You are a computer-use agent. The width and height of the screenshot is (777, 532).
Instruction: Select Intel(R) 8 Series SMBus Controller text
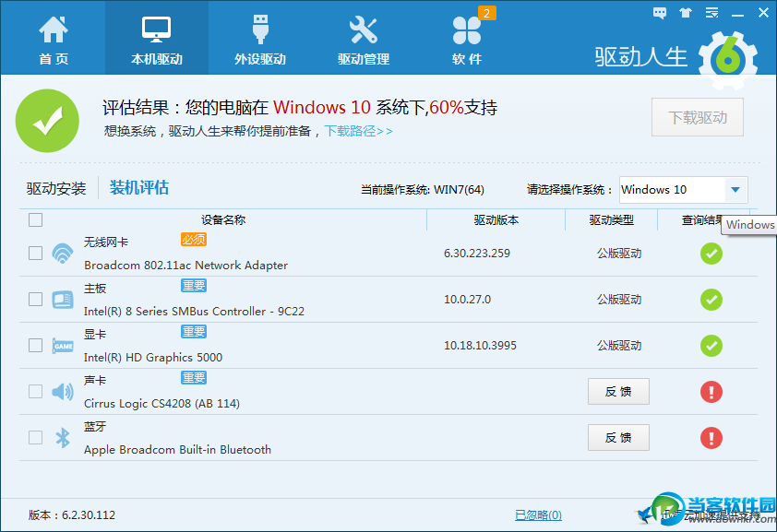point(194,312)
